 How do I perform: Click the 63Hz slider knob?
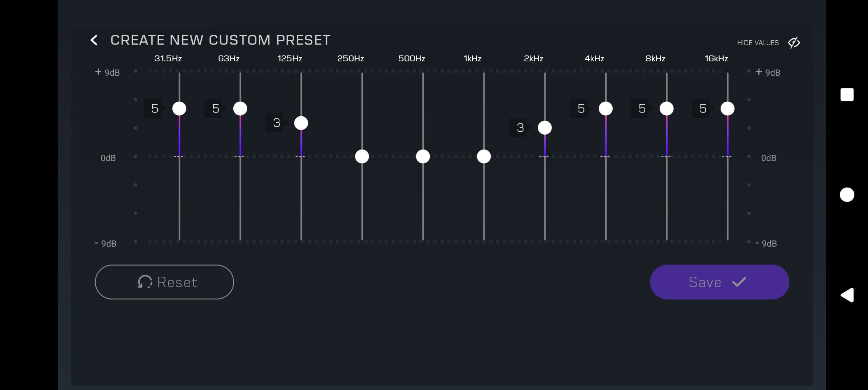pyautogui.click(x=240, y=109)
